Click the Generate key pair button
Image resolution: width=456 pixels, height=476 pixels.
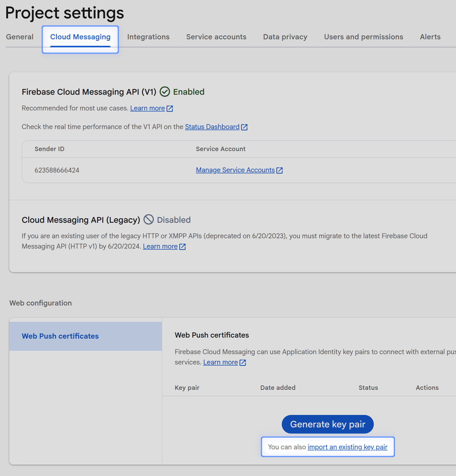328,424
